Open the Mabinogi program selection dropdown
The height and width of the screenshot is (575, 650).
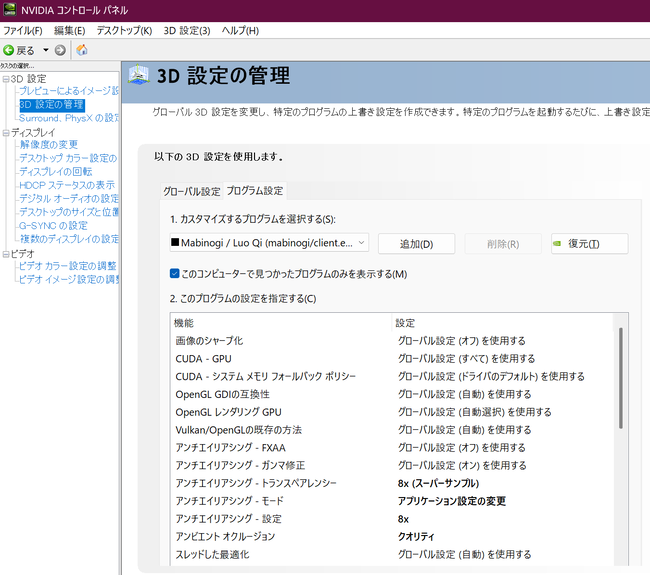[x=269, y=243]
